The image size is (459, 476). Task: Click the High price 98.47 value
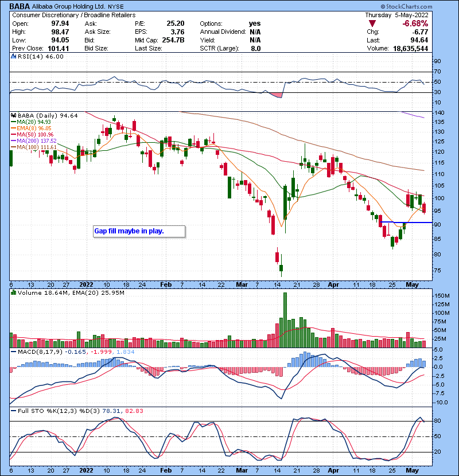point(60,32)
